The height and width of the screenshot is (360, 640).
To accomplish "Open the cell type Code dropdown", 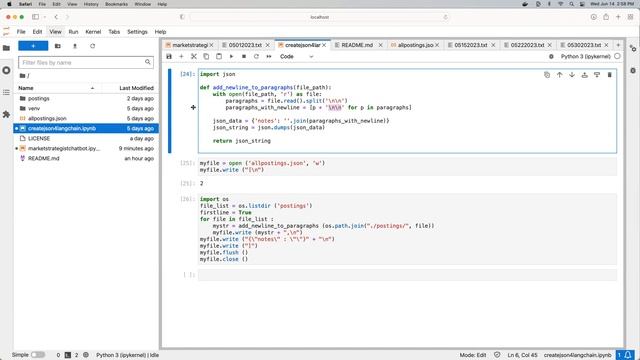I will point(296,56).
